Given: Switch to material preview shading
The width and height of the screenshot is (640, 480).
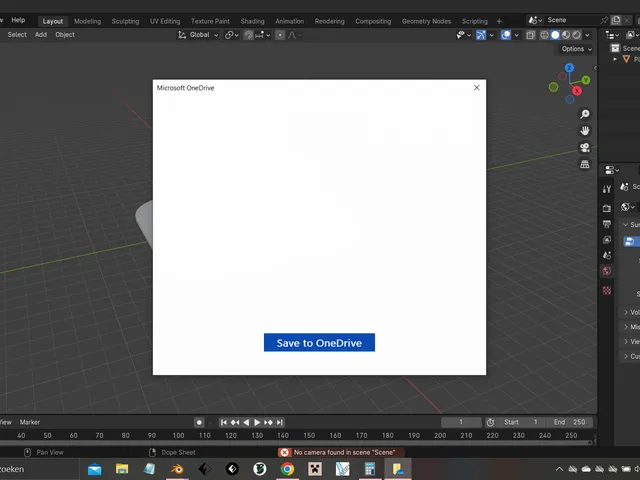Looking at the screenshot, I should coord(566,35).
